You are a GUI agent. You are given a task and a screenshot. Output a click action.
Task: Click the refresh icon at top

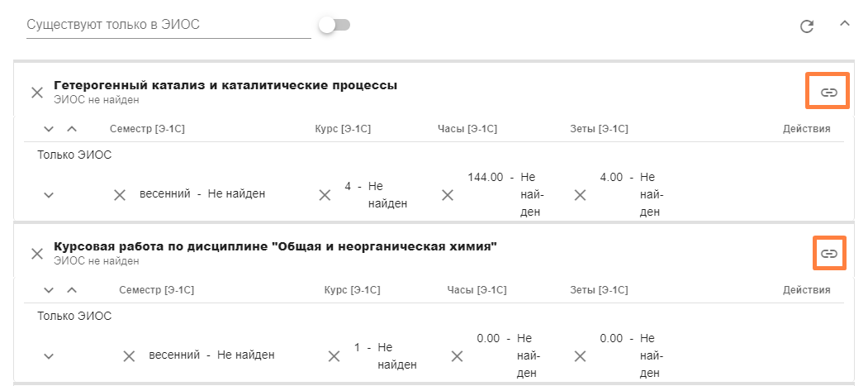coord(808,26)
